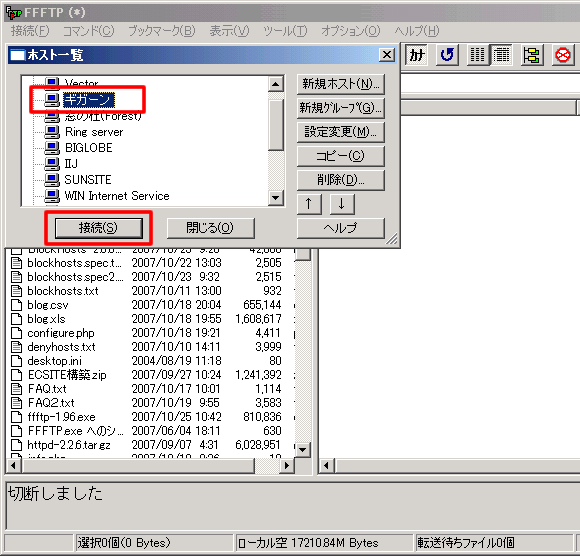Click the remote path input field
This screenshot has width=580, height=556.
(x=490, y=84)
